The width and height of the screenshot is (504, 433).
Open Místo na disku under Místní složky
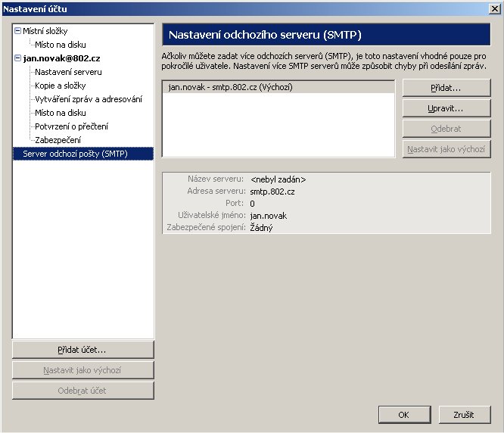(61, 45)
